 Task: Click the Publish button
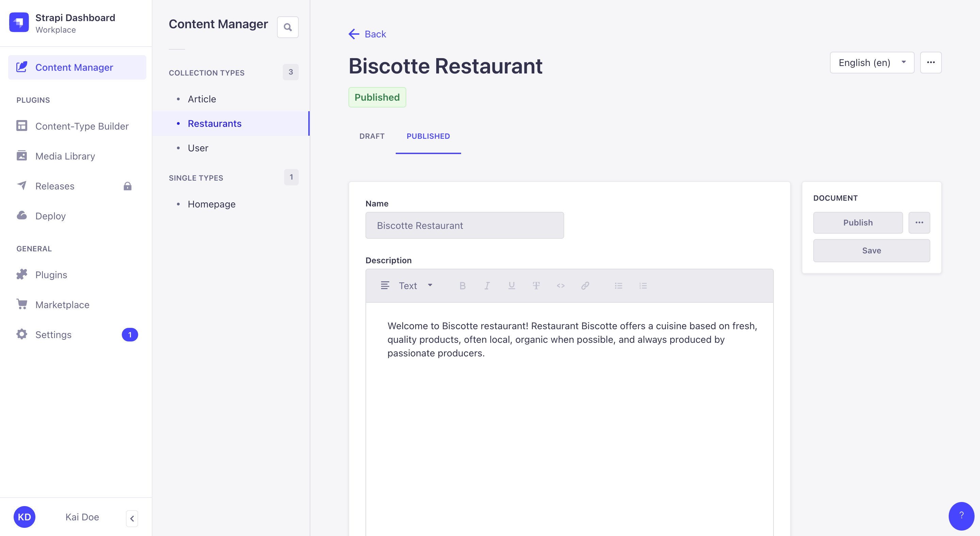coord(858,222)
